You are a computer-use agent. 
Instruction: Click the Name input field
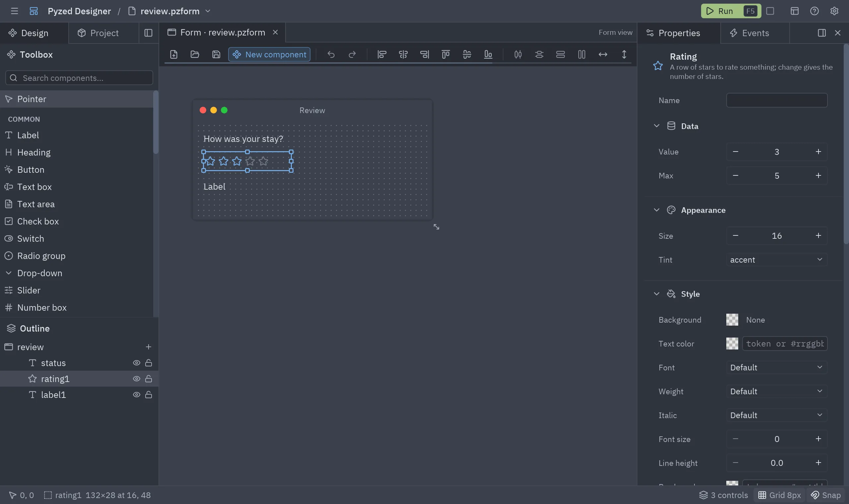pos(777,100)
